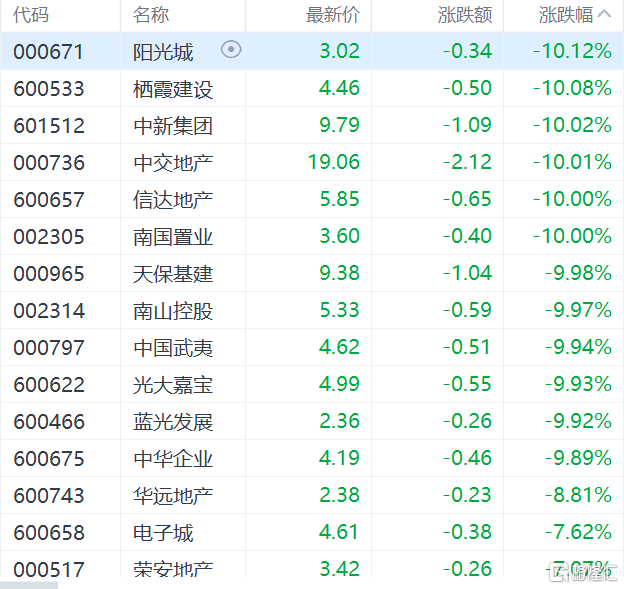
Task: Open stock name 栖霞建设
Action: 173,89
